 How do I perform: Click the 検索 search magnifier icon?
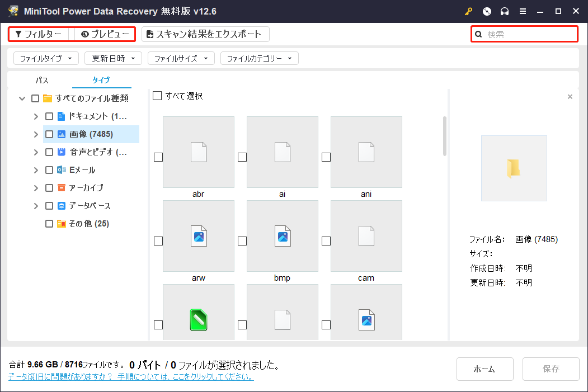coord(478,34)
